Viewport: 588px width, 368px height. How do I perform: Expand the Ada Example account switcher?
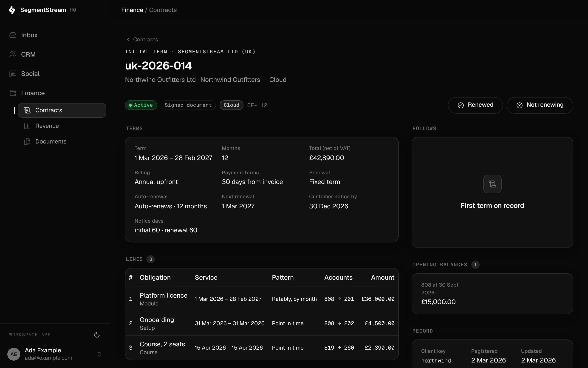[x=99, y=354]
